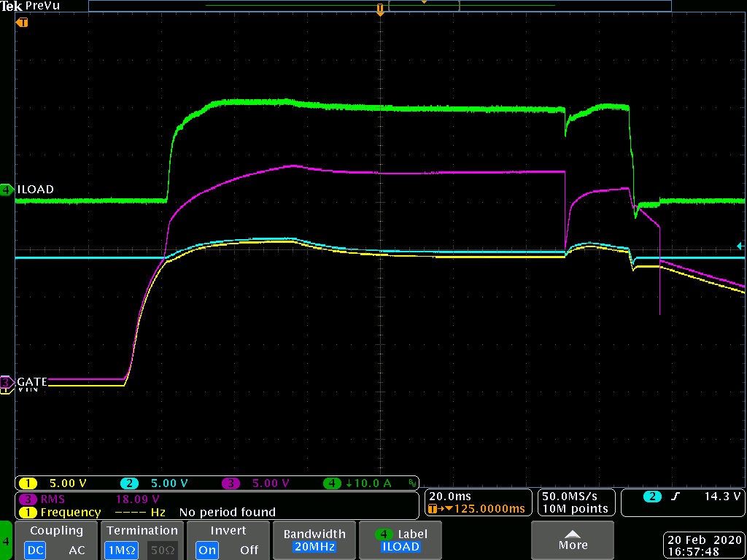Select DC coupling option
Image resolution: width=747 pixels, height=560 pixels.
pos(36,550)
